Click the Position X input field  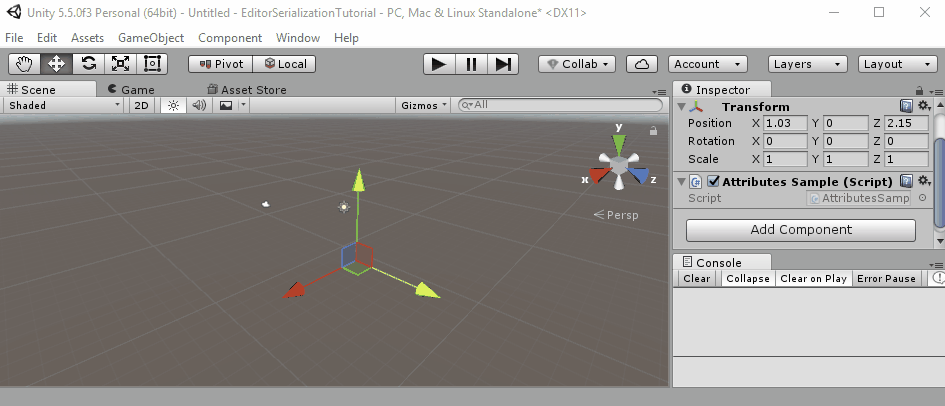785,123
